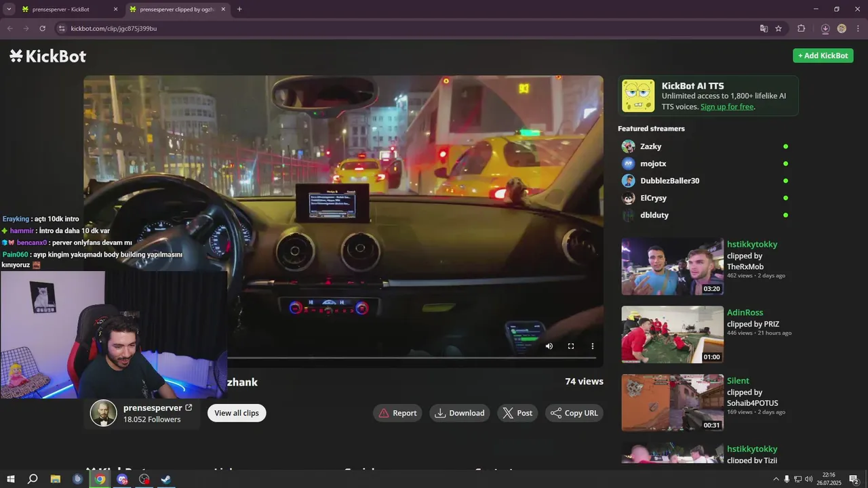The image size is (868, 488).
Task: Open the video player three-dot options menu
Action: 592,346
